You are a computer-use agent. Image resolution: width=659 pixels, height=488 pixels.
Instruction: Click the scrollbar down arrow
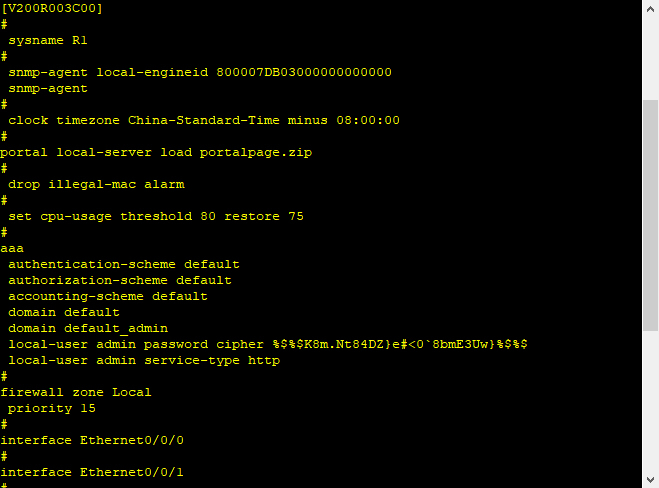650,480
